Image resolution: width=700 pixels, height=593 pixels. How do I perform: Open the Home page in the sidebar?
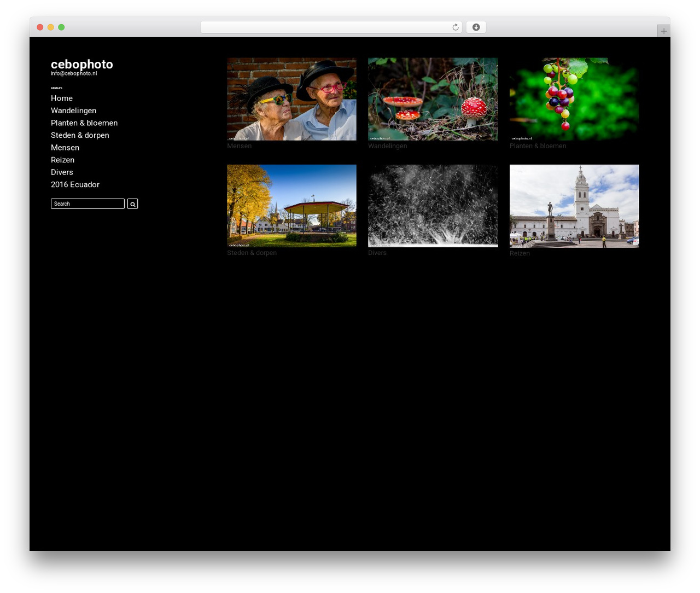(62, 98)
